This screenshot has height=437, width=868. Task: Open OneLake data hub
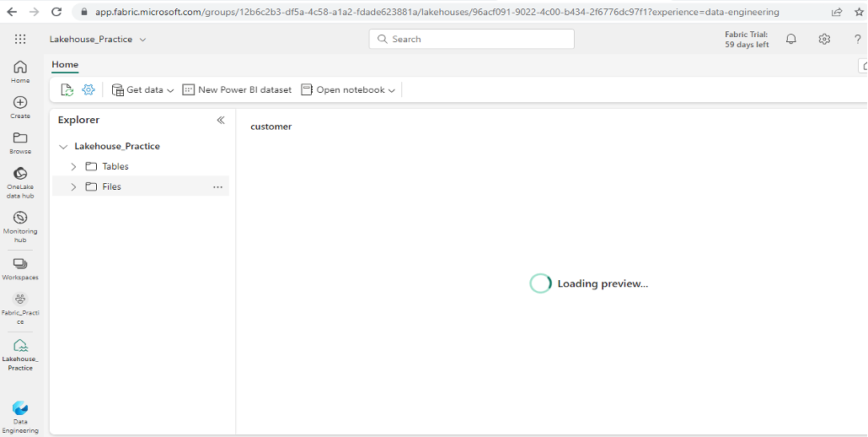coord(20,182)
